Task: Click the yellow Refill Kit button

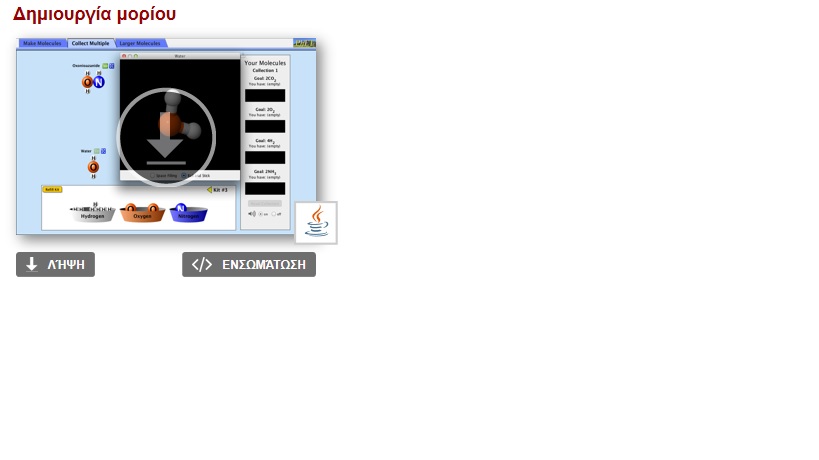Action: (52, 189)
